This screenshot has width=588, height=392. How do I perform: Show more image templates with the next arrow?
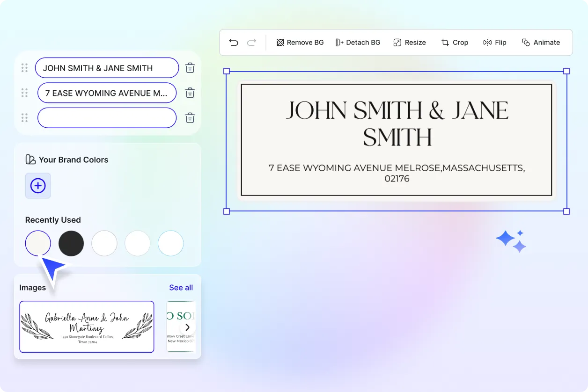point(187,327)
